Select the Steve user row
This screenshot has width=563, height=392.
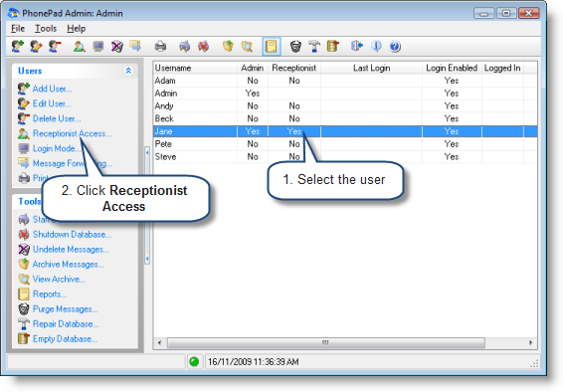(x=345, y=157)
